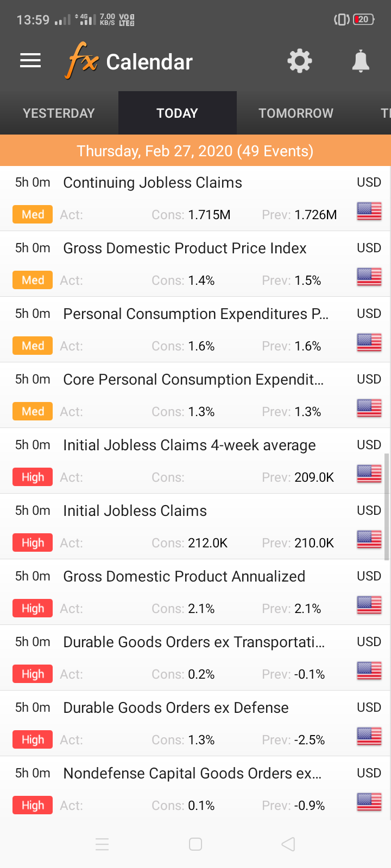391x868 pixels.
Task: Open Gross Domestic Product Price Index event
Action: point(185,248)
